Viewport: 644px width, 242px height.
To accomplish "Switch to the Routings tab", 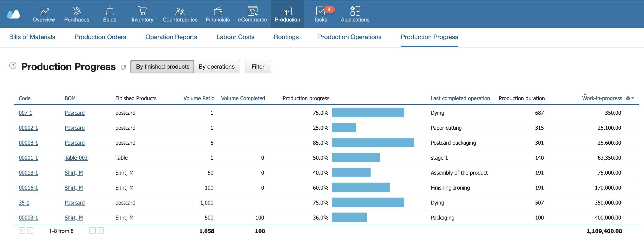I will [x=286, y=37].
